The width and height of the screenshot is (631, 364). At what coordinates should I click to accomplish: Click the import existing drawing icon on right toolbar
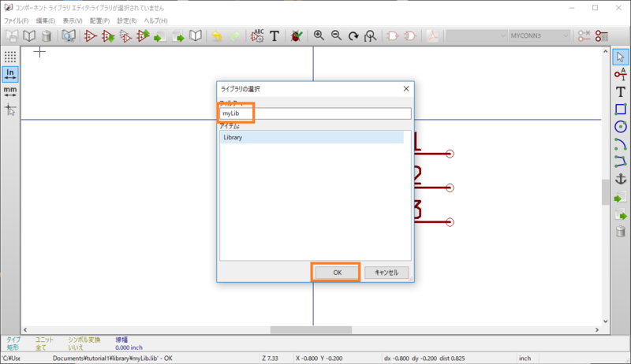pos(621,196)
